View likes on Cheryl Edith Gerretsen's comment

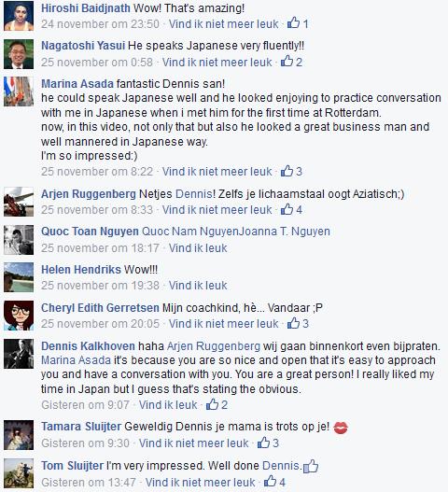pyautogui.click(x=298, y=324)
